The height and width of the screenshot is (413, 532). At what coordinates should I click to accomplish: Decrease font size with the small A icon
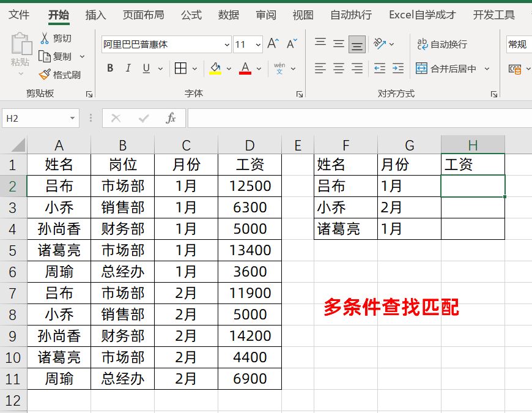292,44
